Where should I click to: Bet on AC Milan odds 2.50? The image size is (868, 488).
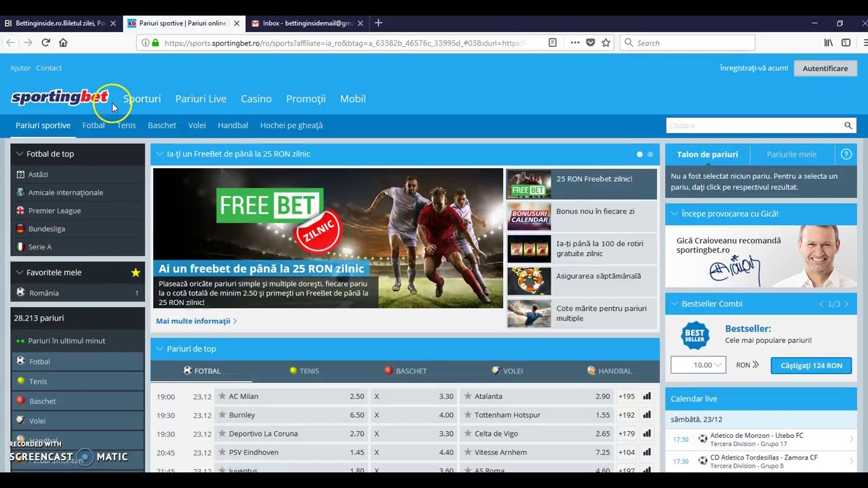click(x=357, y=396)
